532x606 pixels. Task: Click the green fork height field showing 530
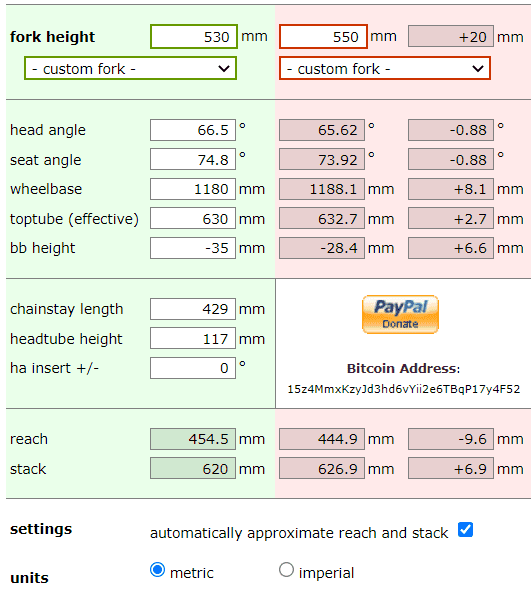pos(194,37)
